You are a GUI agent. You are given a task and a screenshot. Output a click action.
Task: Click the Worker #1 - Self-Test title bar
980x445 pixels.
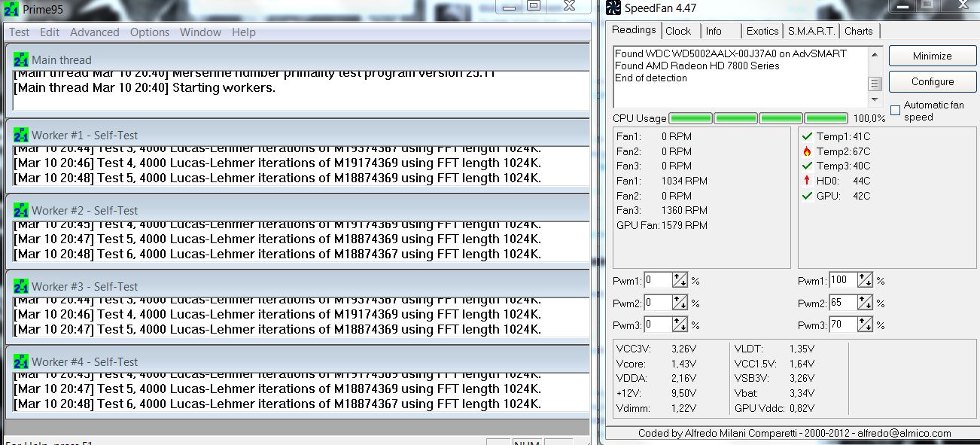(297, 134)
